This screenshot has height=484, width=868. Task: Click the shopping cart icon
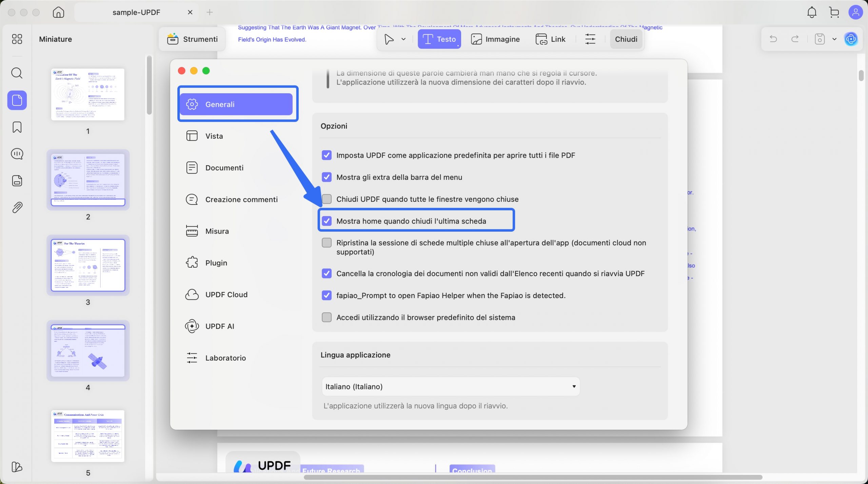coord(834,13)
